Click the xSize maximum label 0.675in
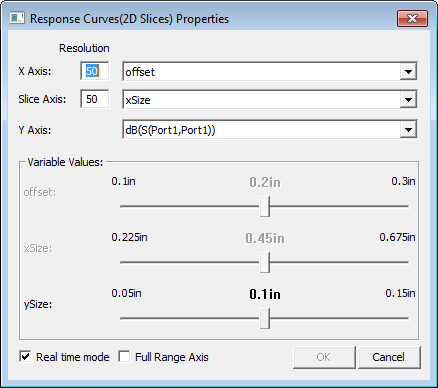This screenshot has height=388, width=438. pos(397,237)
